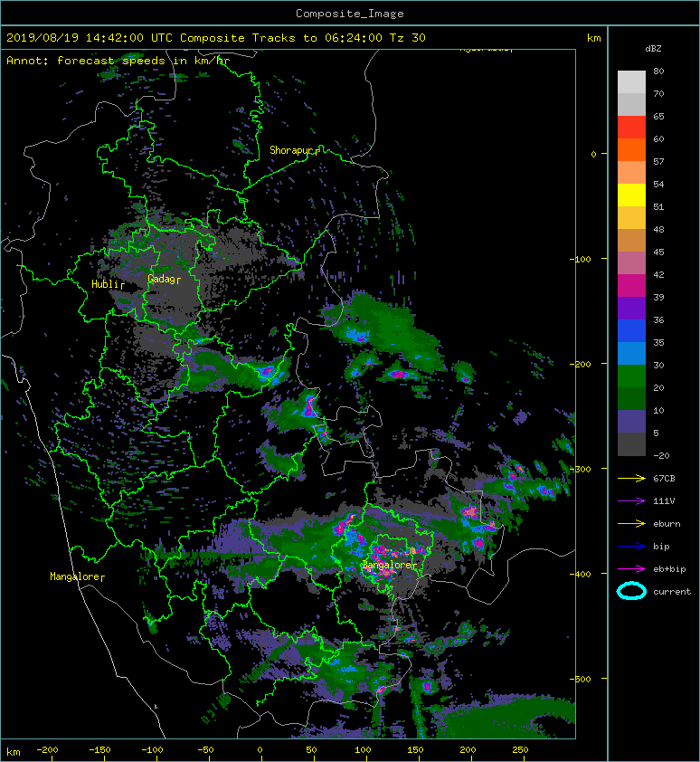Click the yellow eburn arrow legend icon
The height and width of the screenshot is (762, 700).
pos(631,523)
